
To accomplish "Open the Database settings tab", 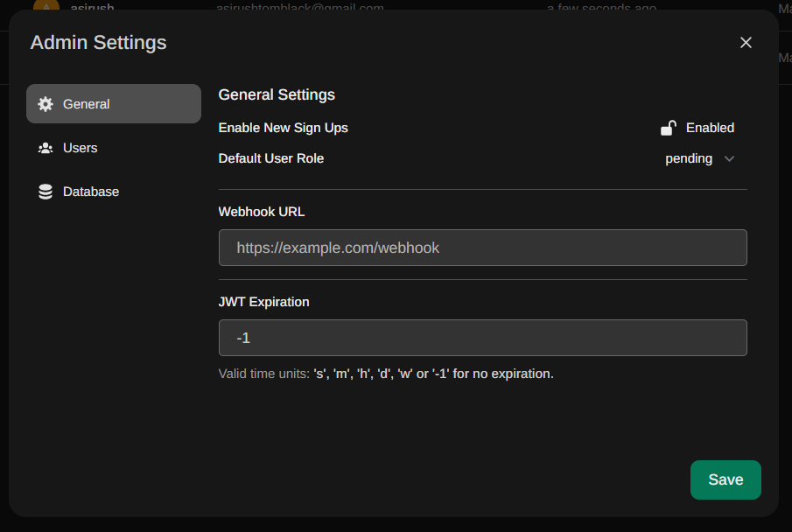I will pos(114,192).
